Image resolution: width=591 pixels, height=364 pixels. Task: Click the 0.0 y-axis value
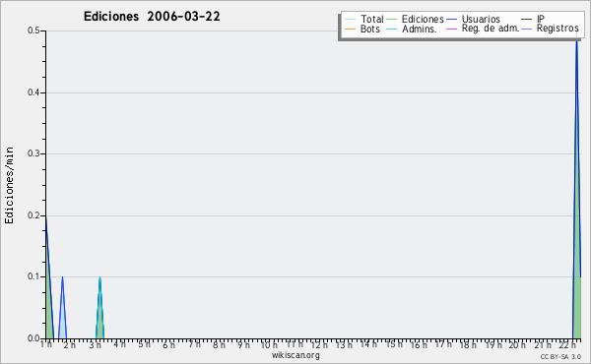point(33,338)
